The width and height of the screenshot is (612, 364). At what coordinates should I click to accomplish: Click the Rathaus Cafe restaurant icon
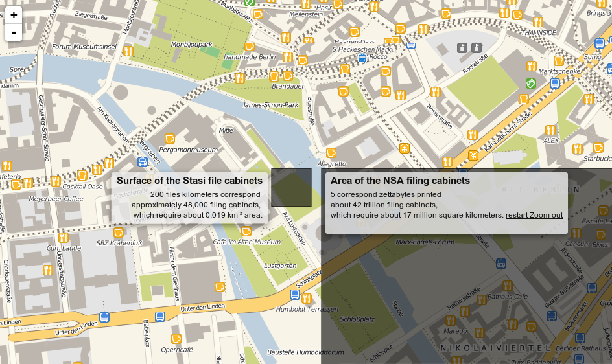[508, 286]
